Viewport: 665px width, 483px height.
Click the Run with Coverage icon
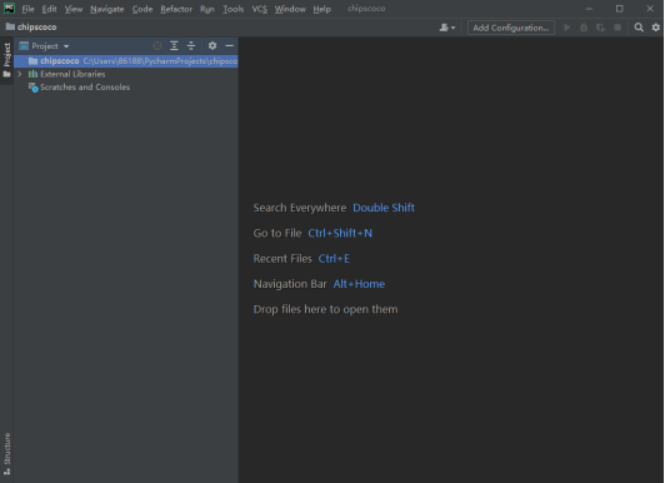[600, 28]
